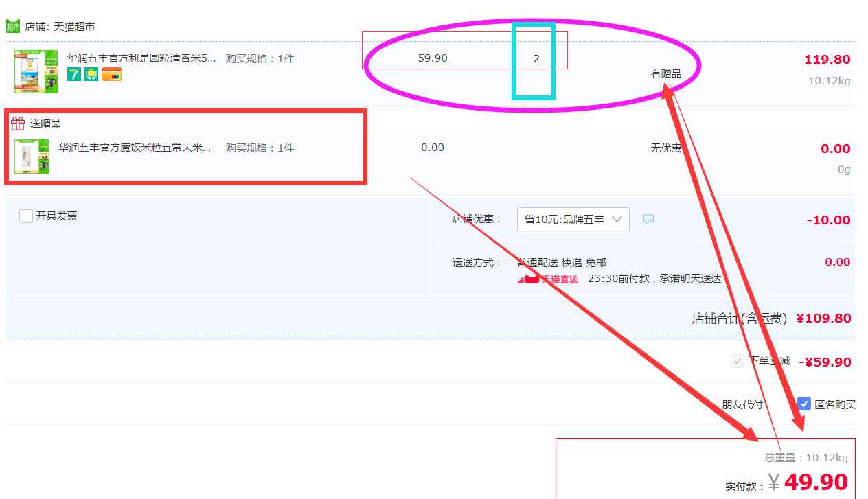This screenshot has width=868, height=499.
Task: Click the 天猫直送 delivery logo
Action: tap(547, 279)
